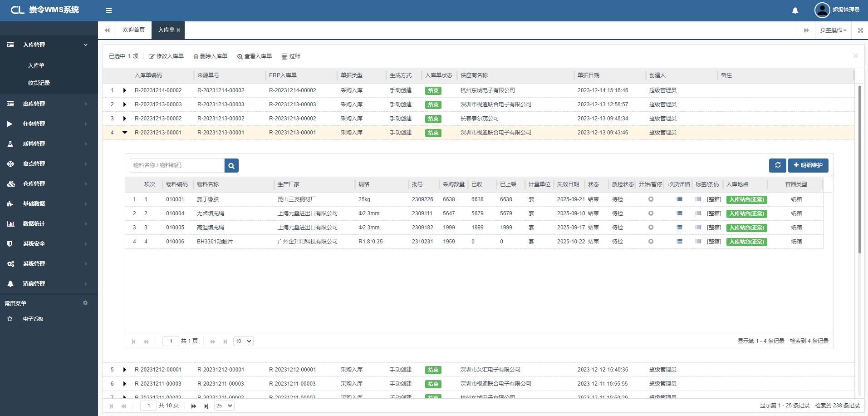Toggle start/pause for BH3361动触片 row
868x416 pixels.
(x=651, y=242)
